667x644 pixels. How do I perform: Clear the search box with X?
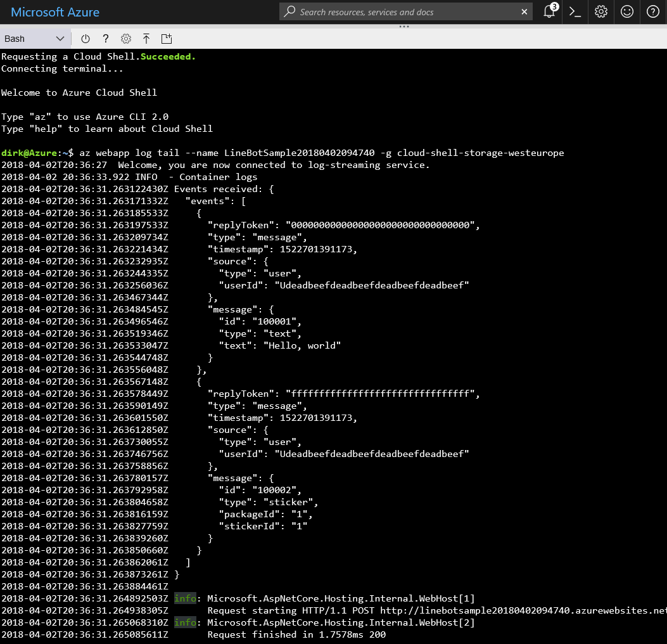[x=524, y=12]
